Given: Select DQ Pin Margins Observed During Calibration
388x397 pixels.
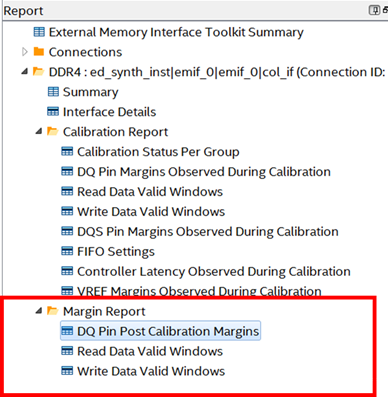Looking at the screenshot, I should point(204,172).
